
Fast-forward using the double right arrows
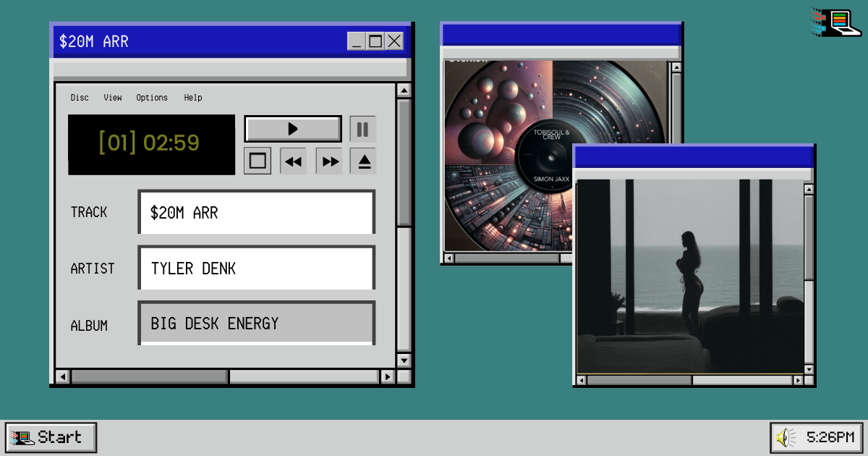329,161
